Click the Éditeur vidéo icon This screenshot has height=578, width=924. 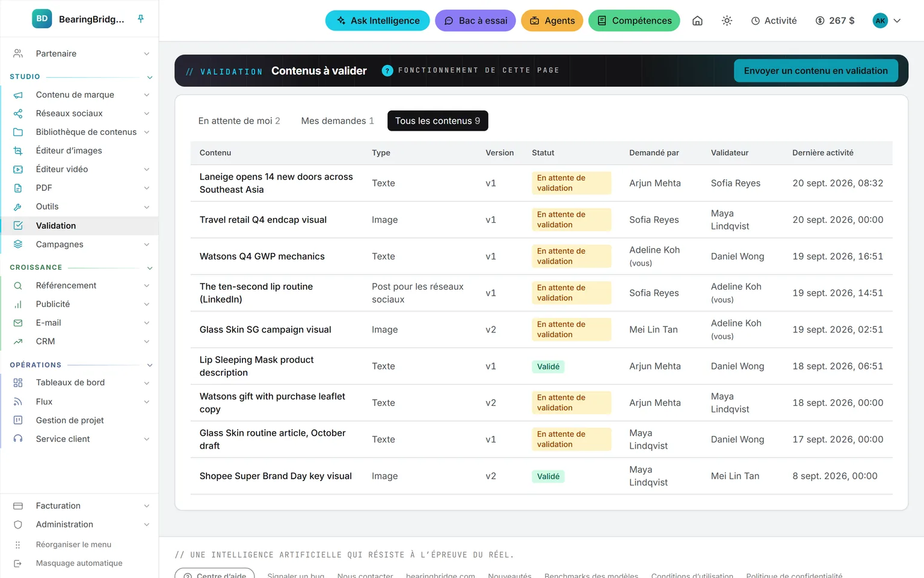[18, 170]
